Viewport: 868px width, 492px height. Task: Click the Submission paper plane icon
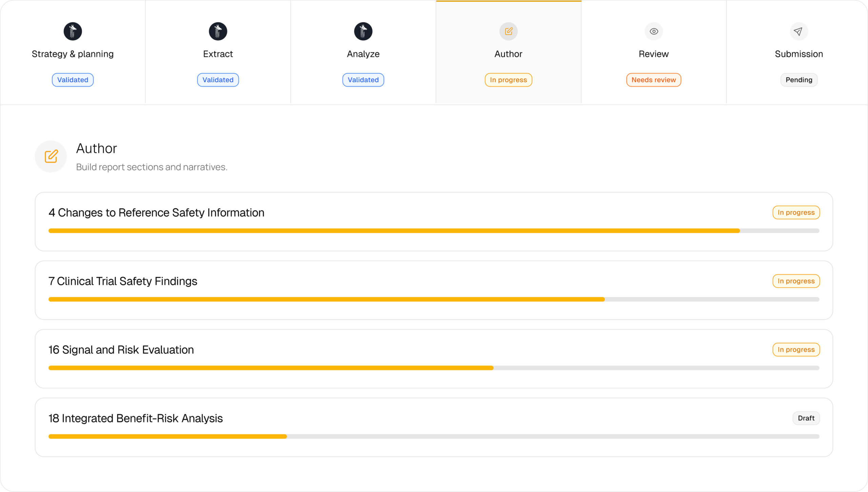click(x=799, y=32)
